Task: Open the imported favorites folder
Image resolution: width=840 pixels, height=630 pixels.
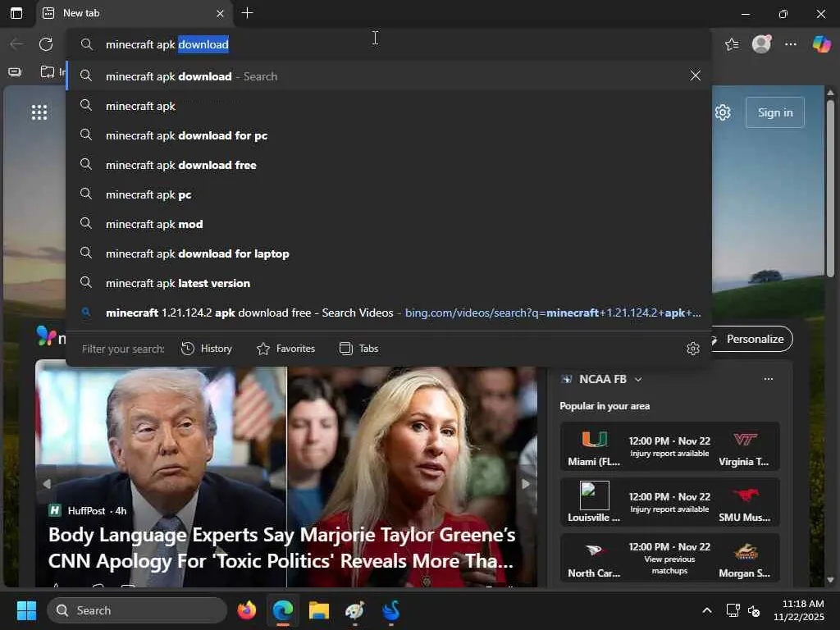Action: click(x=52, y=72)
